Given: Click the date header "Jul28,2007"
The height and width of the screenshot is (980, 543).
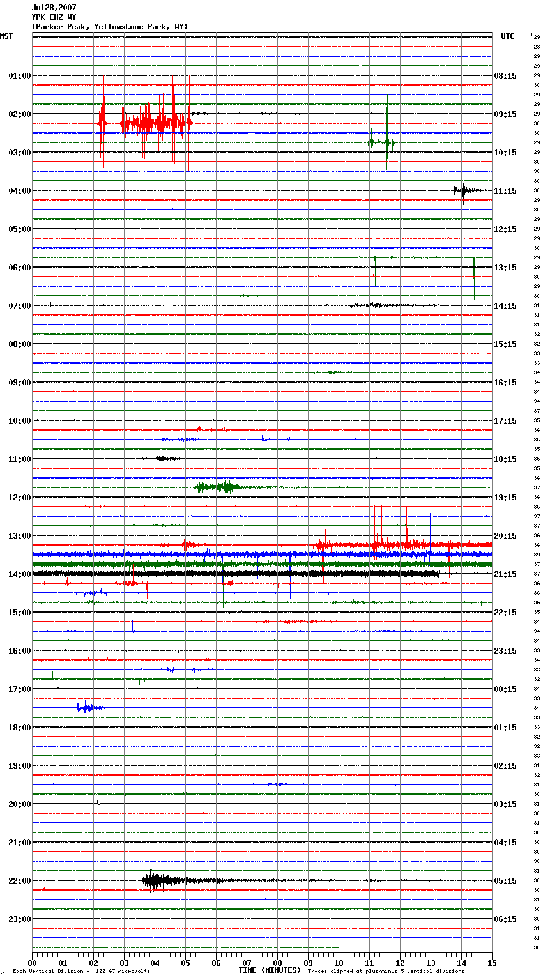Looking at the screenshot, I should [x=54, y=8].
